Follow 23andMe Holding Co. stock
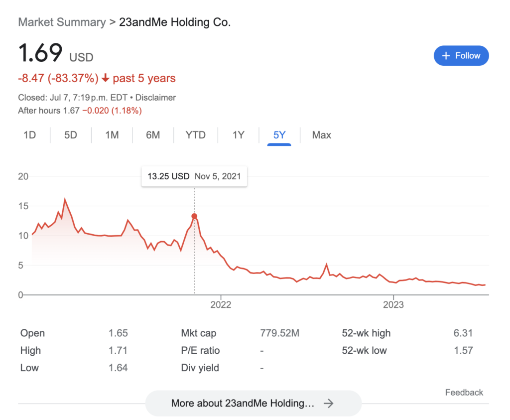 (x=461, y=56)
